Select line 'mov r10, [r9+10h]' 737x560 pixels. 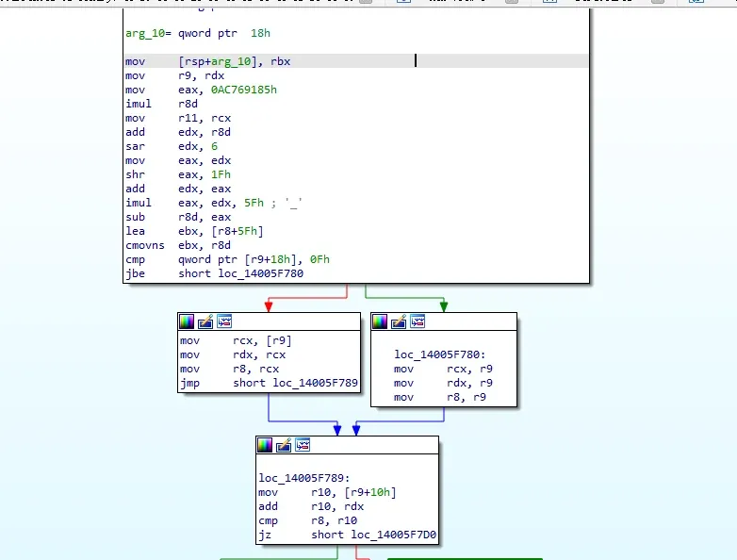pyautogui.click(x=328, y=492)
